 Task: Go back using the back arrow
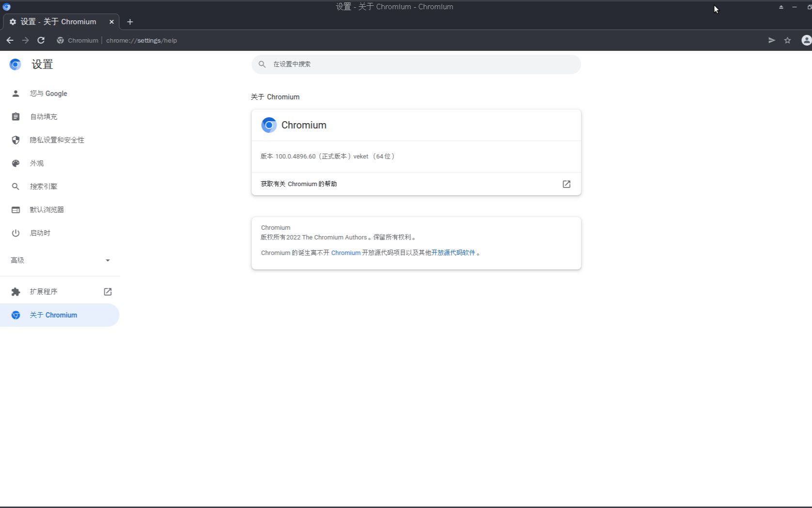point(10,40)
